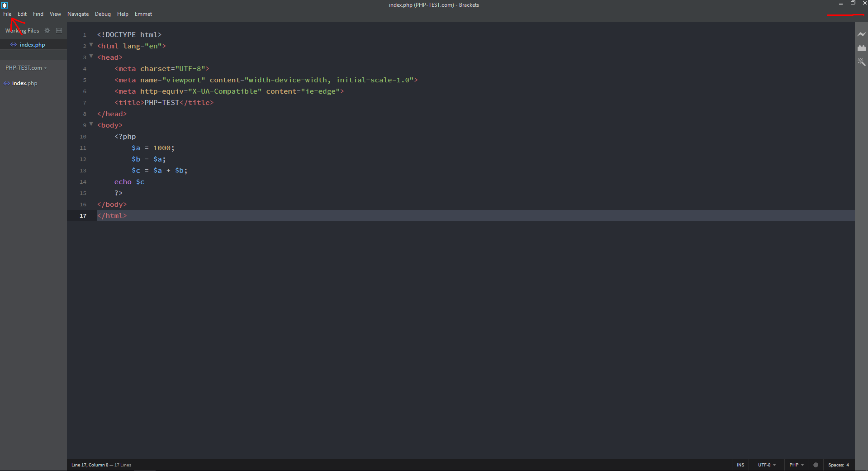Select index.php in the project tree

[24, 83]
